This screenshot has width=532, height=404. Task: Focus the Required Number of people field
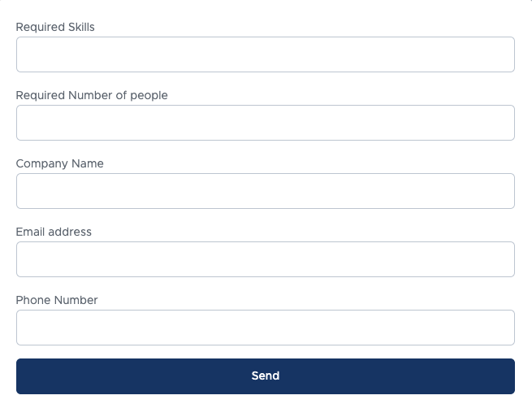coord(265,123)
